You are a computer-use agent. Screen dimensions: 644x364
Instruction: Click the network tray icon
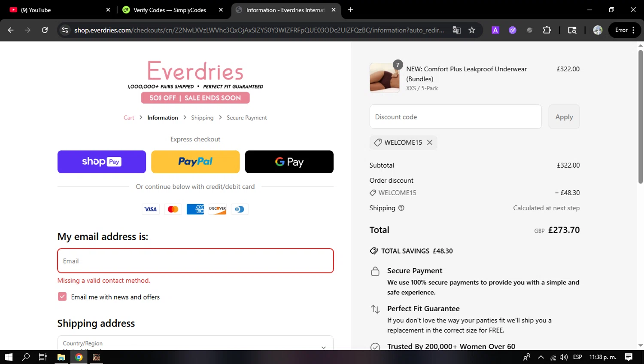point(553,357)
